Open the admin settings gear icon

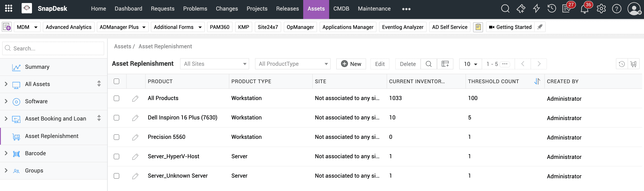tap(601, 9)
